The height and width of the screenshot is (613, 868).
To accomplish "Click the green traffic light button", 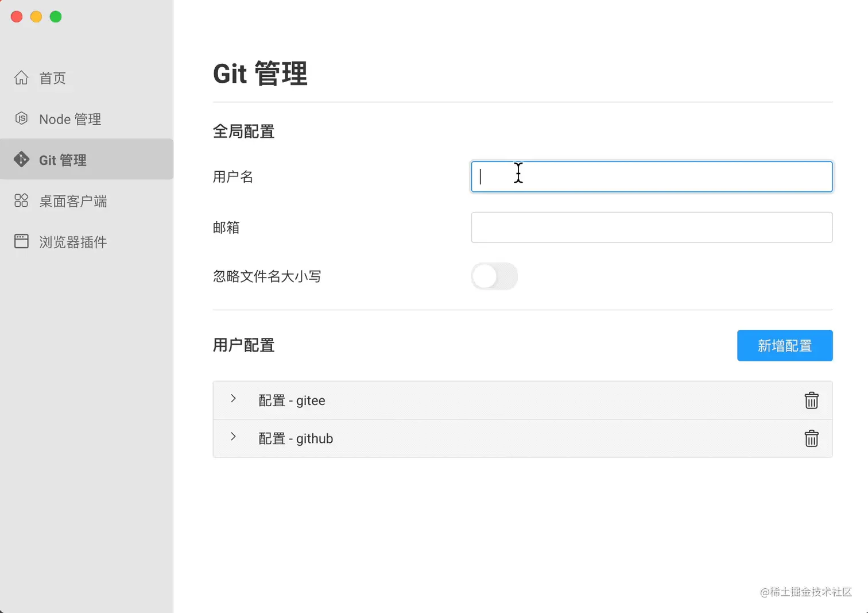I will click(x=56, y=17).
